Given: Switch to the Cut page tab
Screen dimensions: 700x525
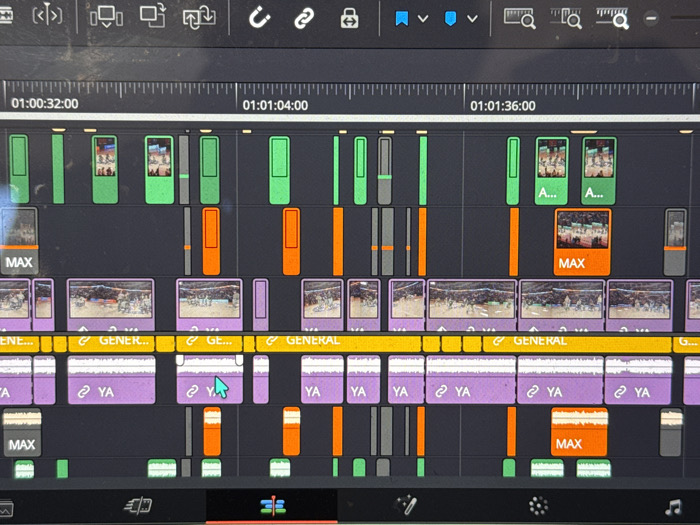Looking at the screenshot, I should [x=138, y=506].
